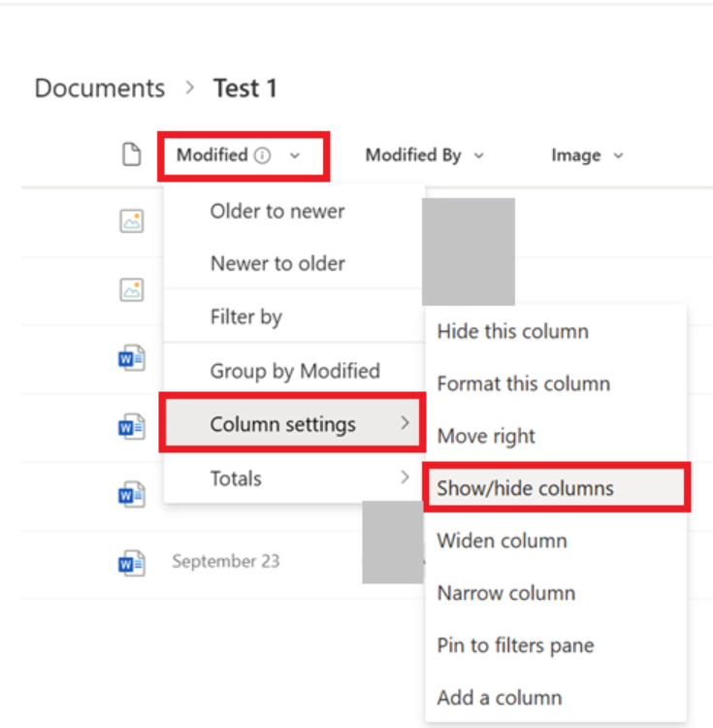Image resolution: width=713 pixels, height=728 pixels.
Task: Go to the Documents breadcrumb
Action: pyautogui.click(x=100, y=87)
